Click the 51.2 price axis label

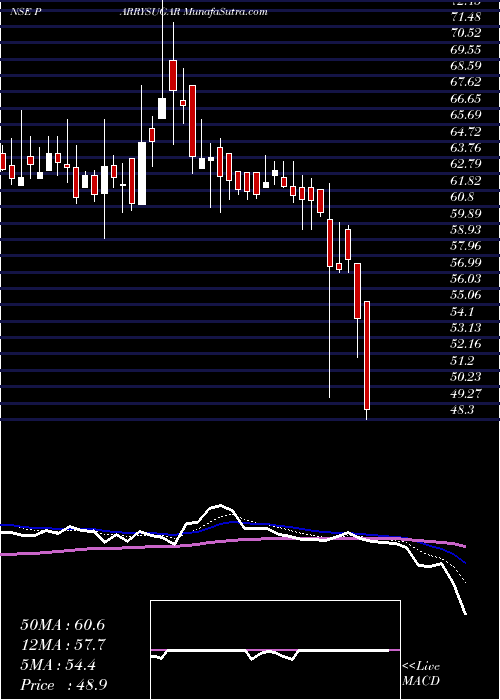click(x=462, y=361)
